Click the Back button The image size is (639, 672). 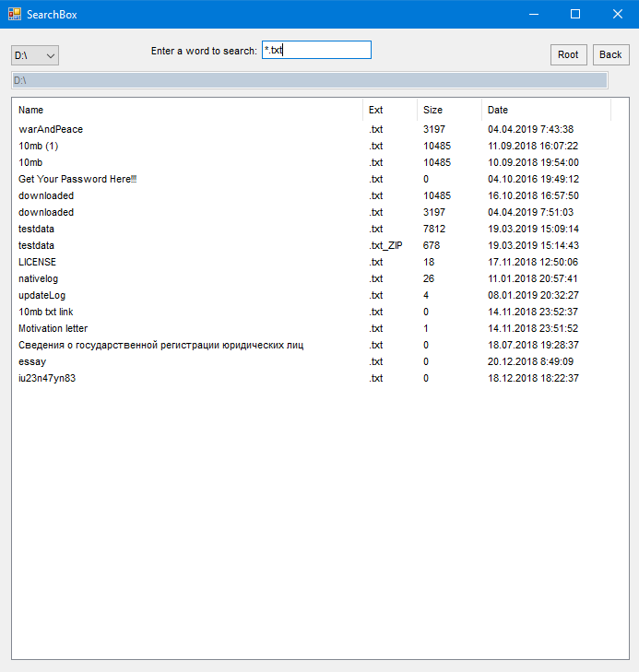pyautogui.click(x=610, y=55)
